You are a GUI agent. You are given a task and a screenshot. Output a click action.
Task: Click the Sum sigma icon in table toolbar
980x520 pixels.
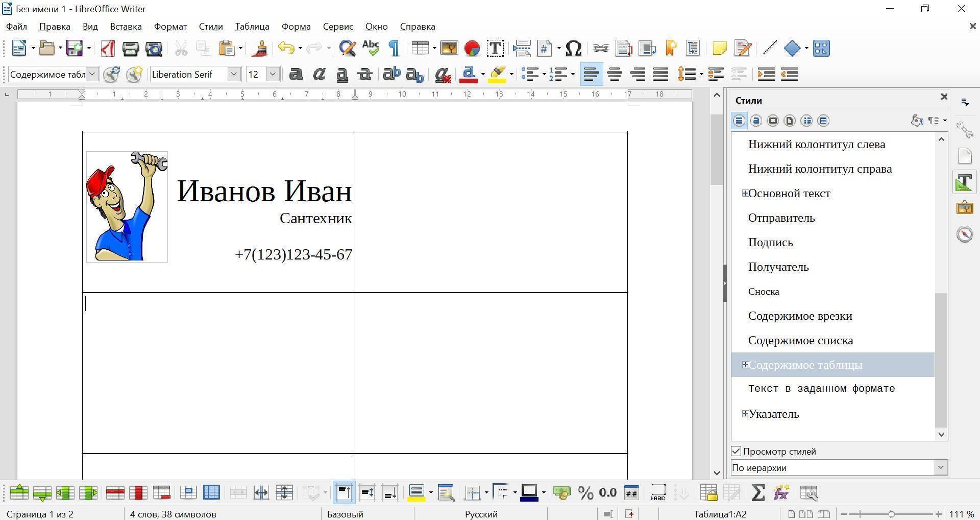758,493
